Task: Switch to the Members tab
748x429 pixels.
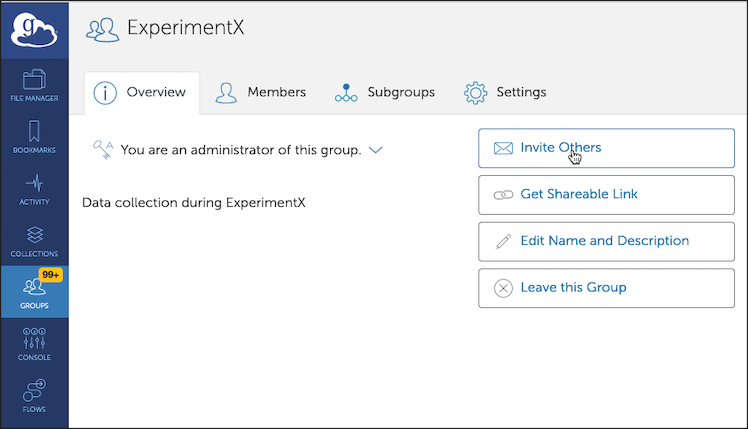Action: coord(262,93)
